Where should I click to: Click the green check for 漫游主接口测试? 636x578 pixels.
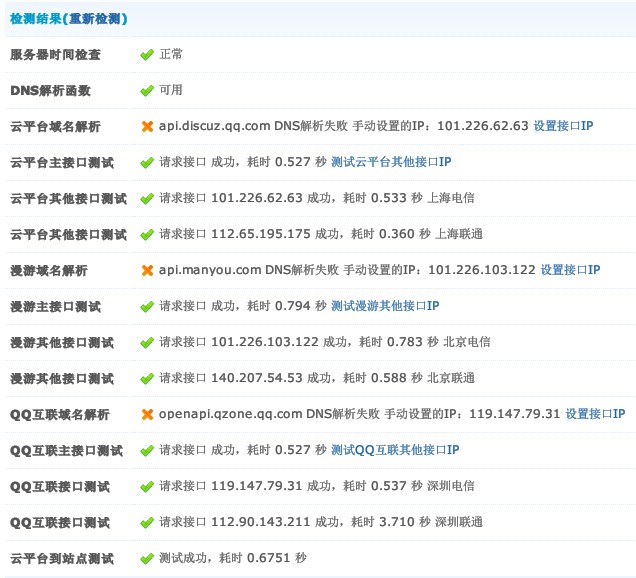tap(147, 306)
